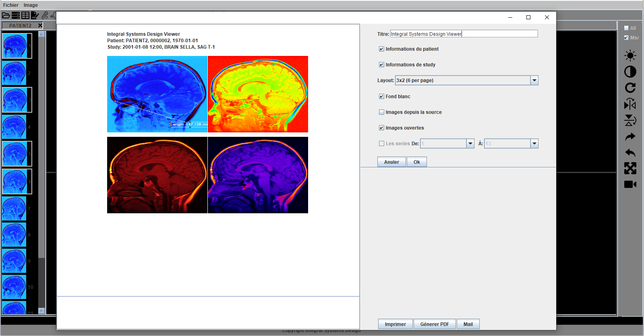Screen dimensions: 644x336
Task: Click the table grid toolbar icon
Action: coord(25,15)
